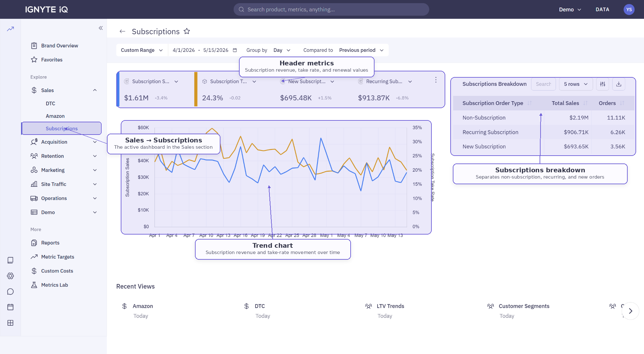Click Recurring Subscription row label

tap(490, 132)
